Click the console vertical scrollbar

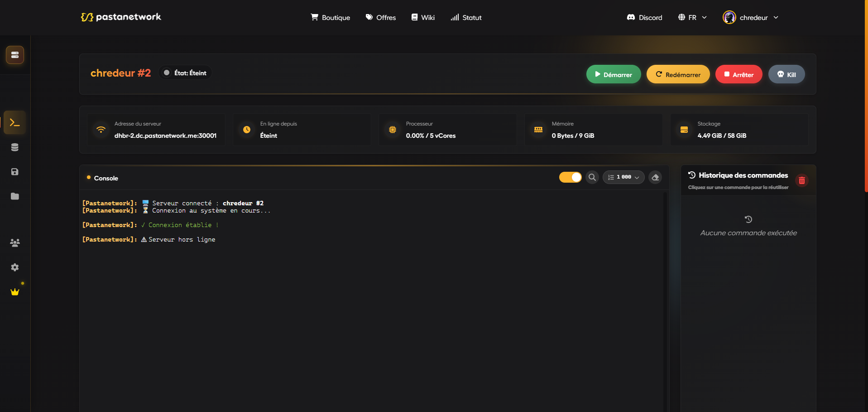665,301
